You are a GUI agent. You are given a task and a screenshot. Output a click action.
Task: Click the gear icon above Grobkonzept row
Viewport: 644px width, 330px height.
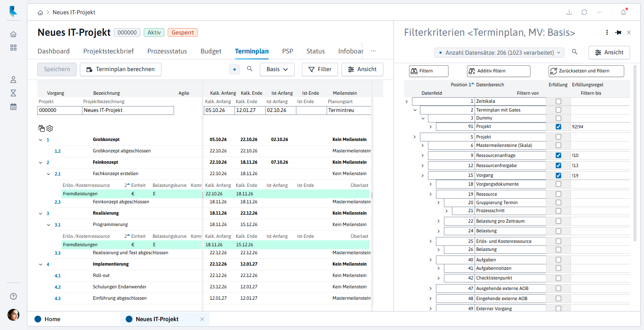tap(50, 128)
